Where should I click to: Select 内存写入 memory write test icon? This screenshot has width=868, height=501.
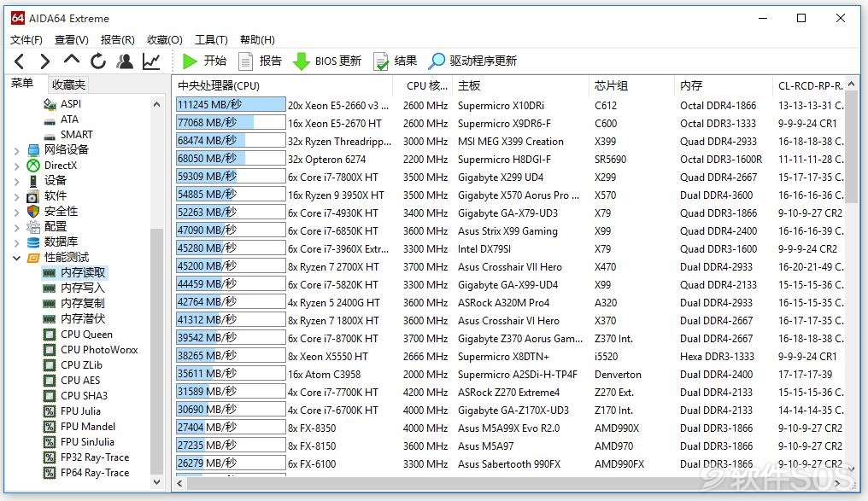click(50, 288)
